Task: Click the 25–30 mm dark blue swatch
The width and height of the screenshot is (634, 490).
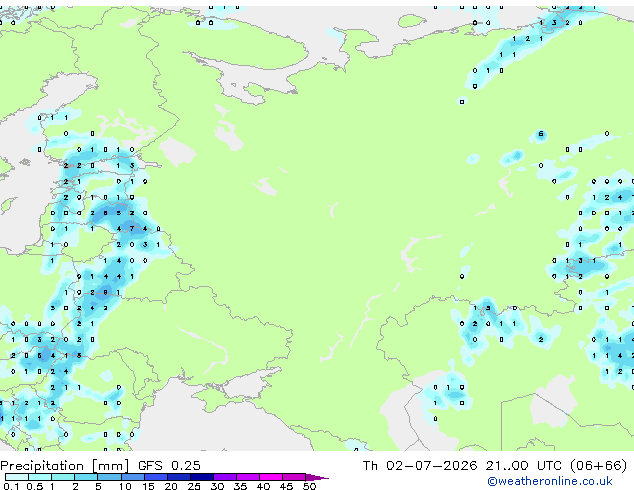Action: [202, 477]
